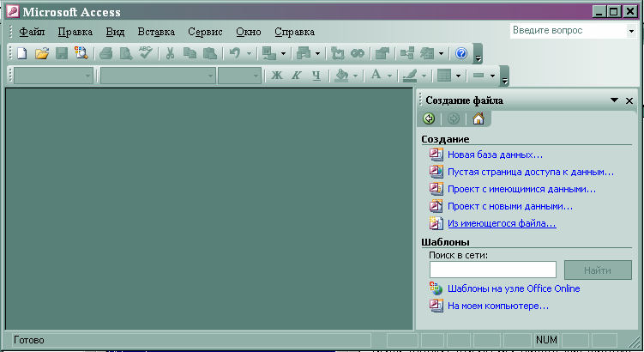Click Пустая страница доступа к данным link
This screenshot has width=644, height=352.
(531, 172)
